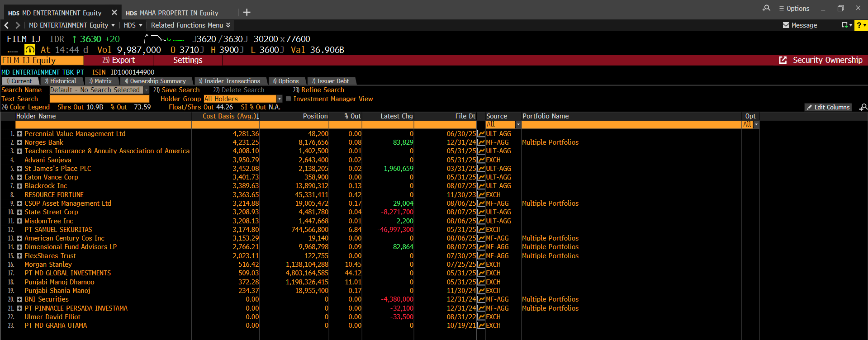Expand CSOP Asset Management Ltd row
This screenshot has height=340, width=868.
click(x=19, y=203)
